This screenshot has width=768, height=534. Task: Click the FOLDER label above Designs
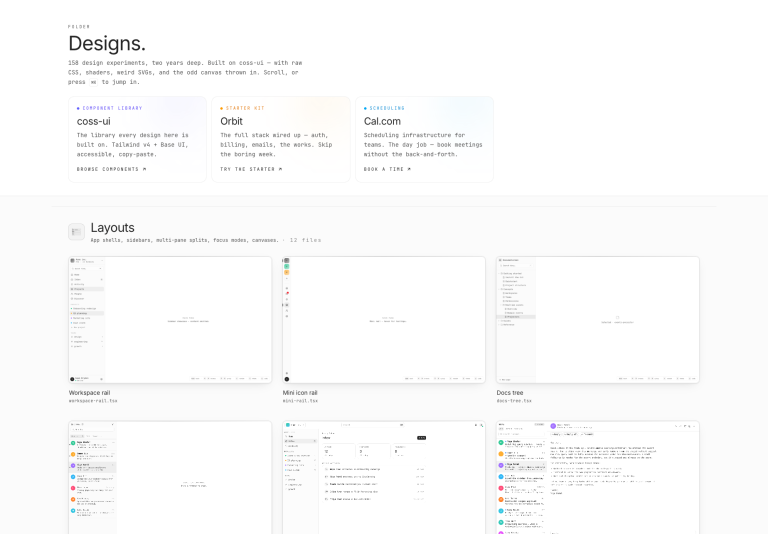[x=79, y=26]
